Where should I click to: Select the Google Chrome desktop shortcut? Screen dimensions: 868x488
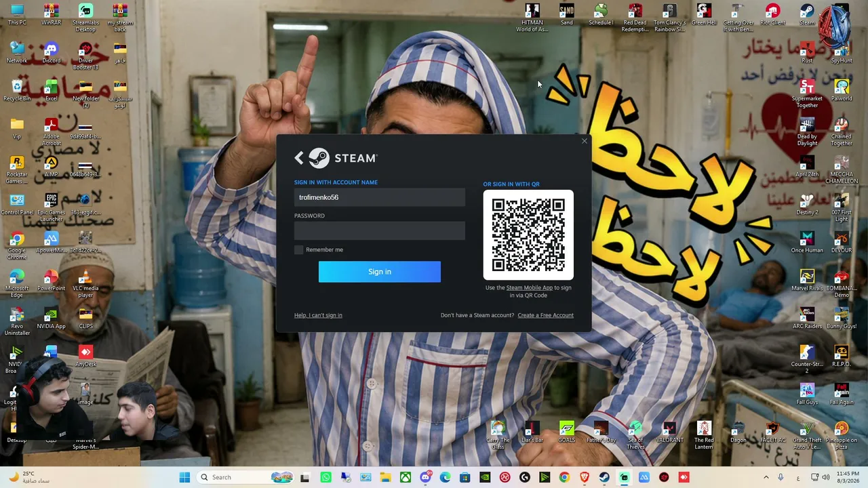17,245
